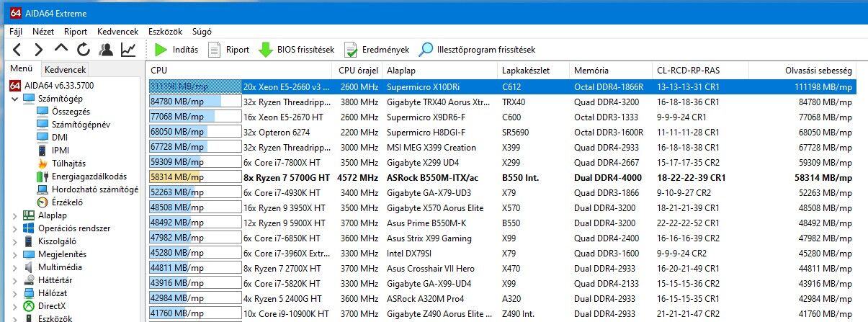The width and height of the screenshot is (868, 322).
Task: Open Eredmények in the toolbar
Action: (x=377, y=50)
